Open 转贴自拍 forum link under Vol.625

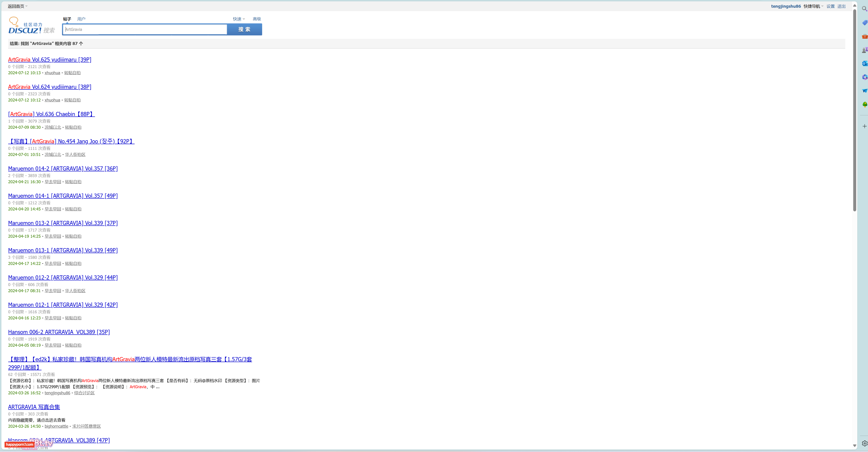[72, 73]
